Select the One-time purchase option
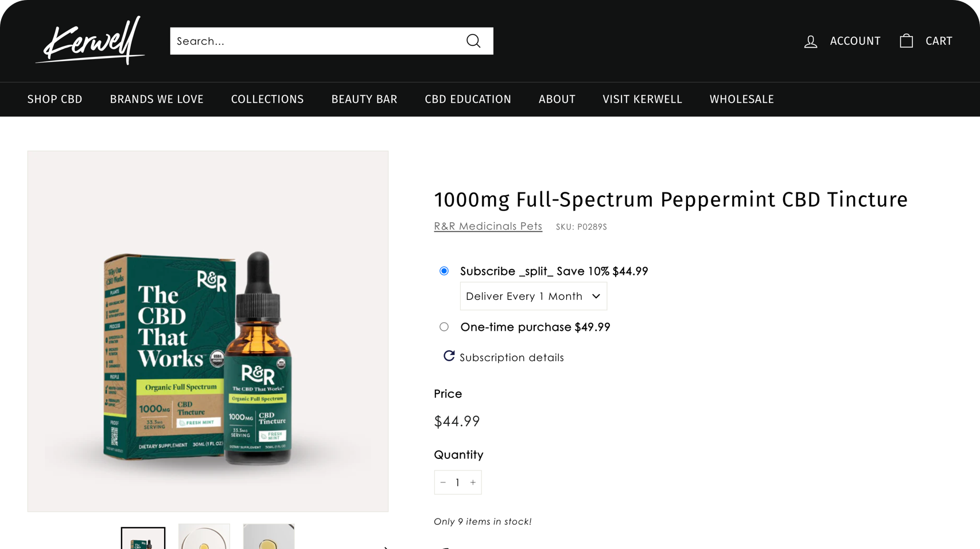 pyautogui.click(x=444, y=327)
